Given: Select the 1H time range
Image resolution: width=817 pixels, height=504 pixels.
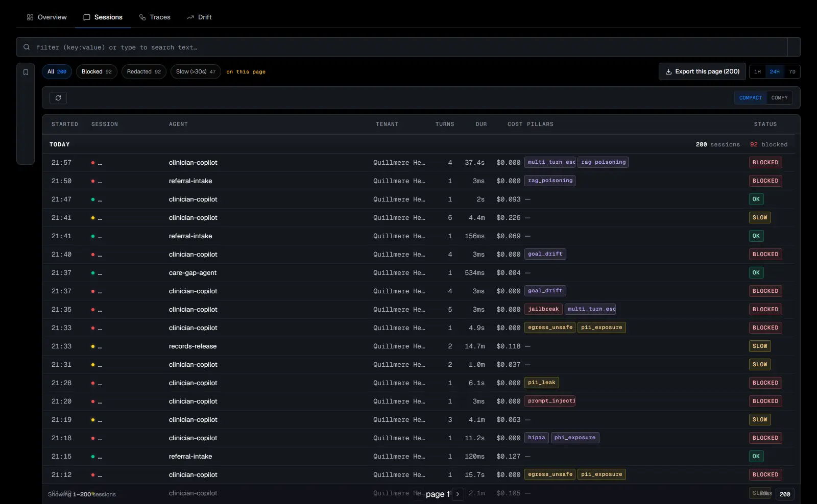Looking at the screenshot, I should coord(758,72).
